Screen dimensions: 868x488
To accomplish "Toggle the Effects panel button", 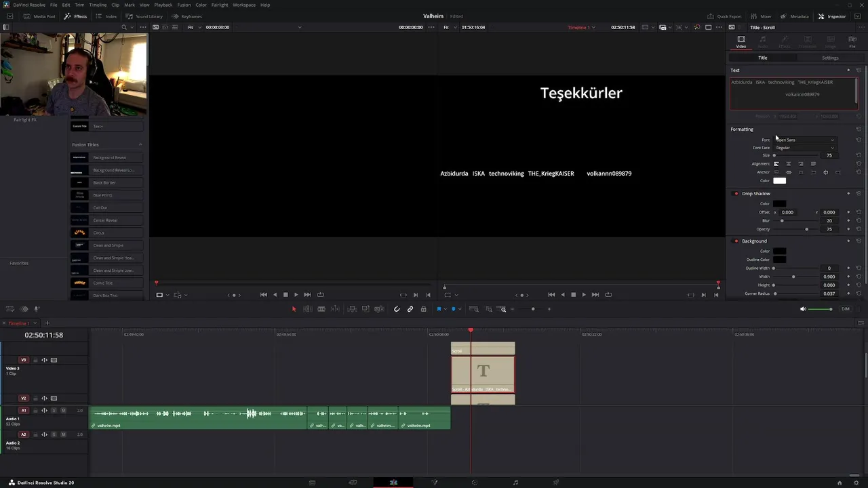I will pyautogui.click(x=76, y=16).
